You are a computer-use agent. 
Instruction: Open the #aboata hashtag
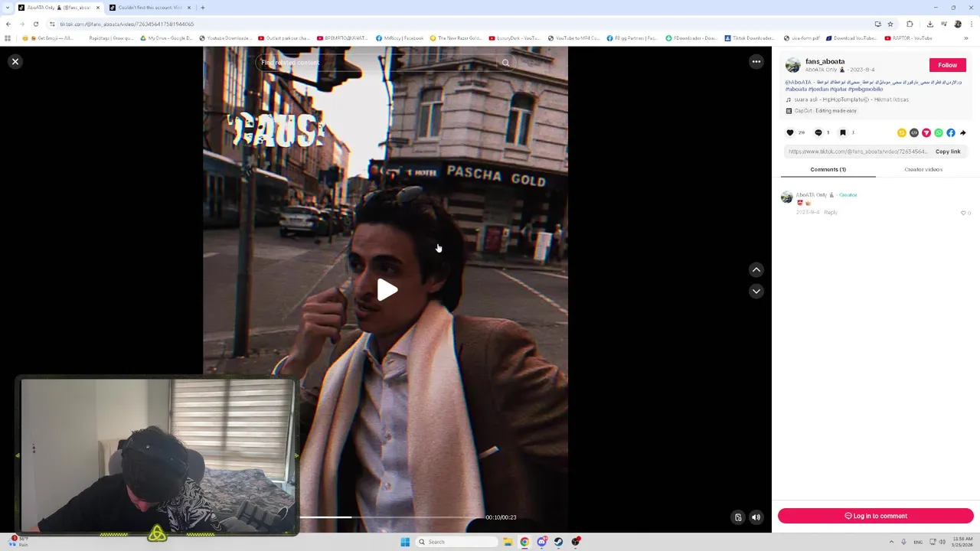pos(795,89)
